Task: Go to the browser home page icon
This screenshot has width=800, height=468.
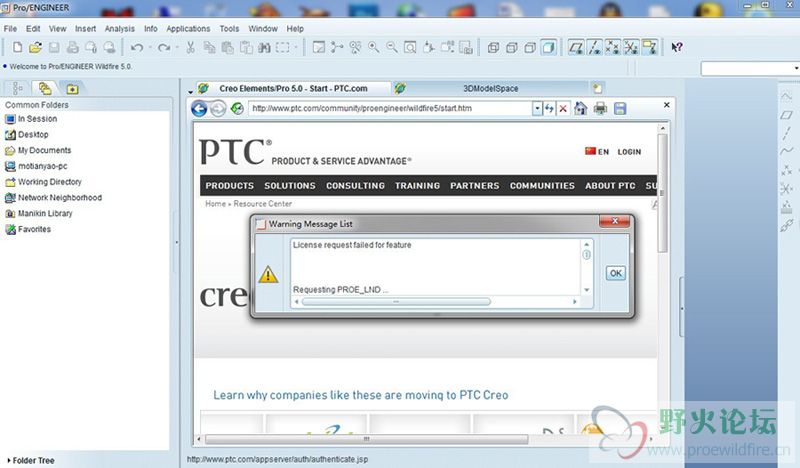Action: [580, 108]
